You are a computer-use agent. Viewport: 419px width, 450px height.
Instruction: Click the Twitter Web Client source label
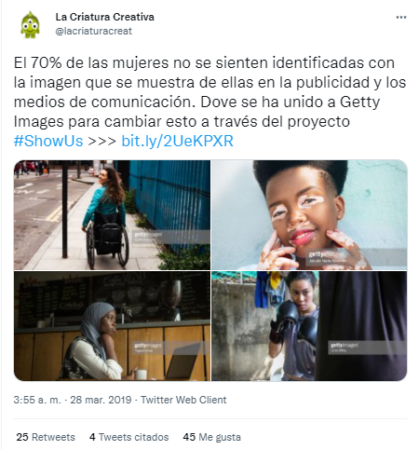click(183, 400)
